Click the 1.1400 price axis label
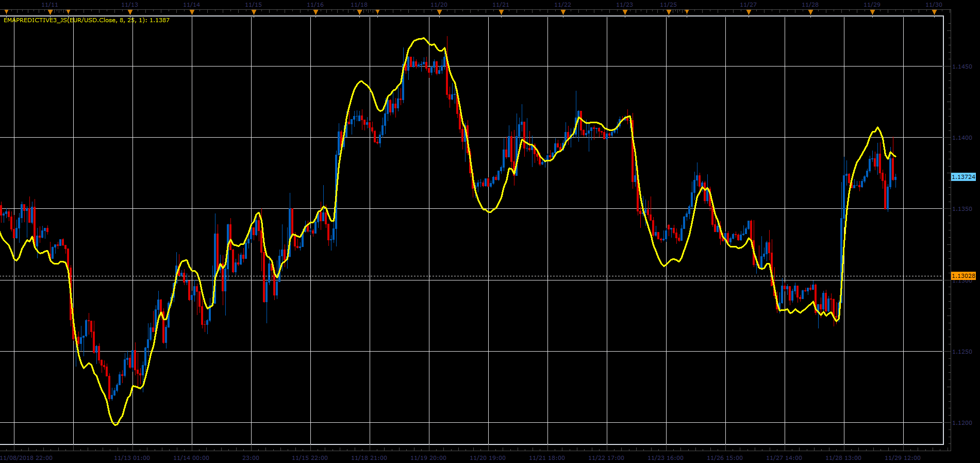 (x=962, y=138)
